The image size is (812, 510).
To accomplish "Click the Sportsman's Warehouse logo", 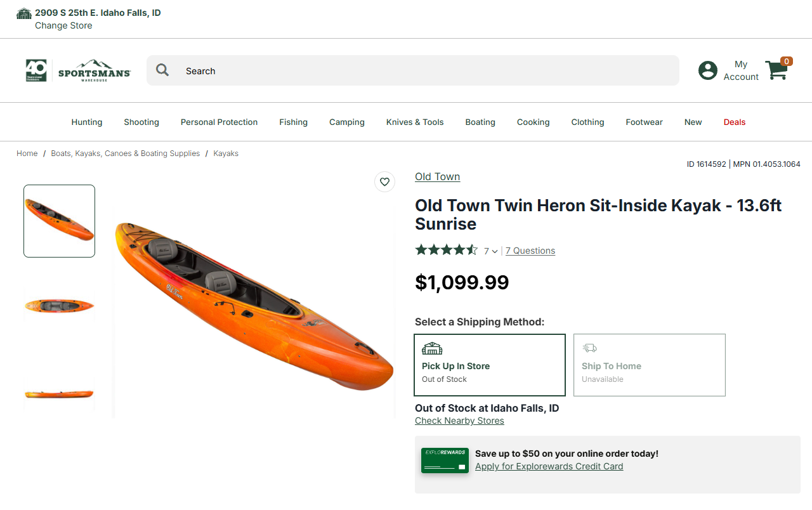I will tap(78, 70).
